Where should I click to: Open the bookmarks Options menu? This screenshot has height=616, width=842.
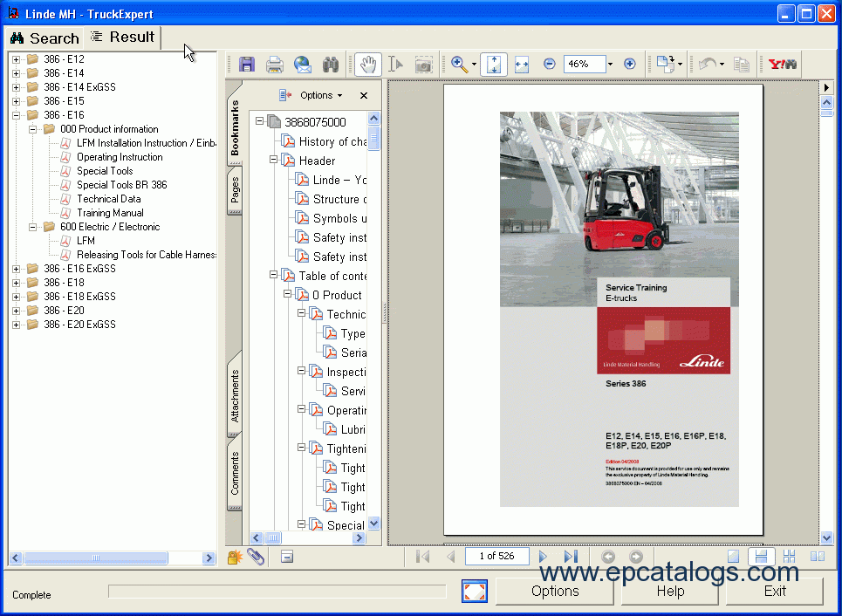321,95
